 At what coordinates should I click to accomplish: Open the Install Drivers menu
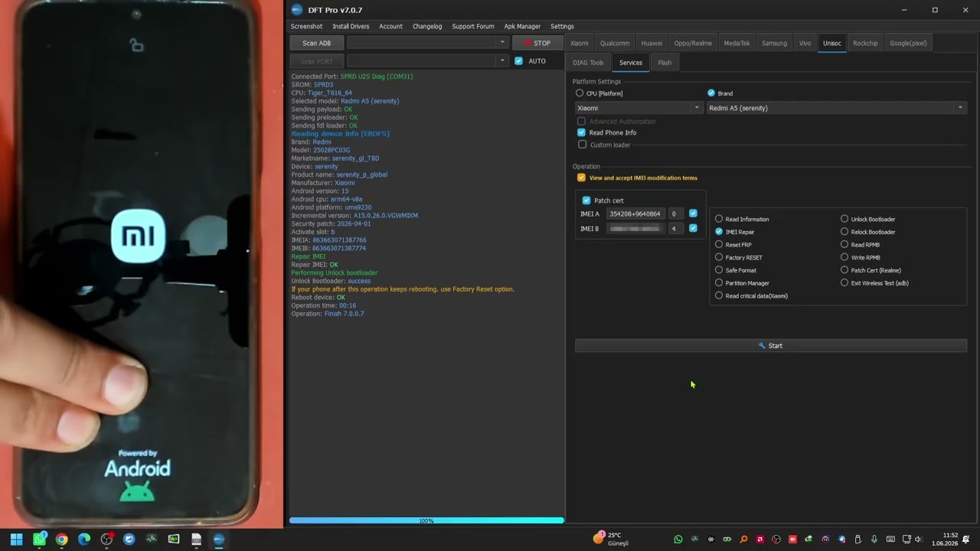[351, 26]
